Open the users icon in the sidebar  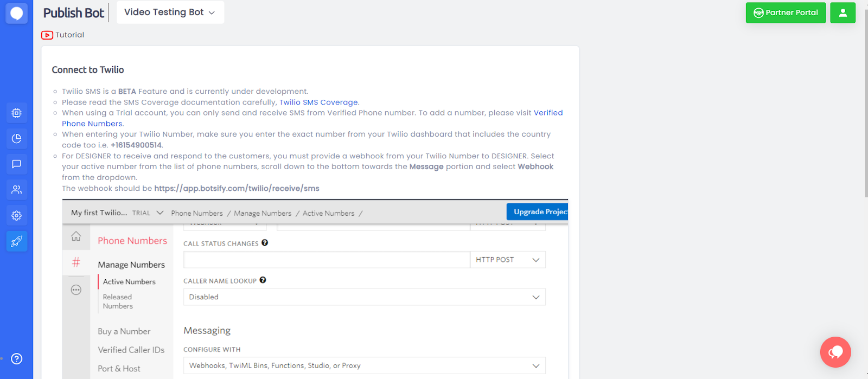pyautogui.click(x=17, y=190)
